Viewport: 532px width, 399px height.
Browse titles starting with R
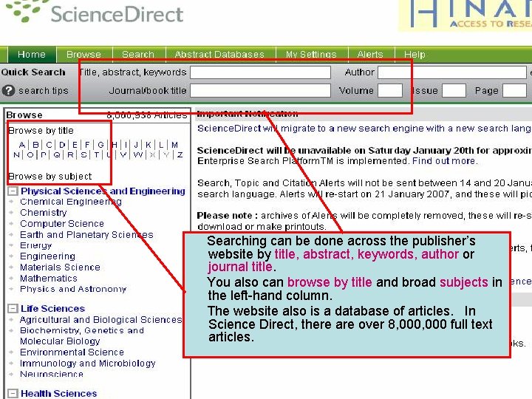coord(70,155)
